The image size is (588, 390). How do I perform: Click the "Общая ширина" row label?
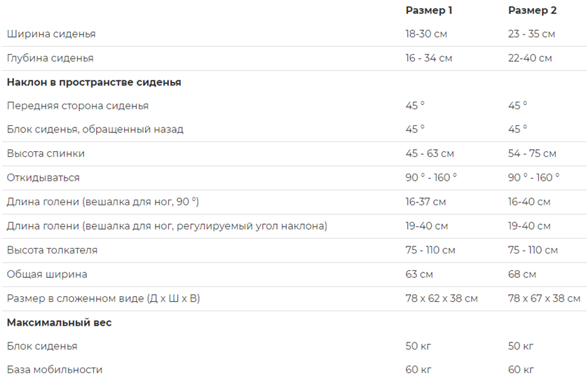coord(47,274)
